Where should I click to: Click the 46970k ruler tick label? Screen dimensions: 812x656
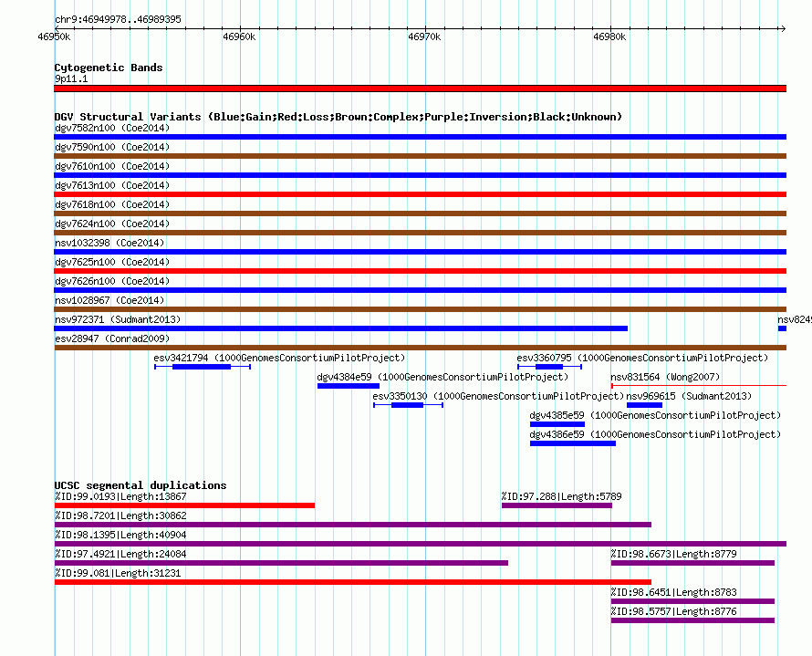point(424,36)
